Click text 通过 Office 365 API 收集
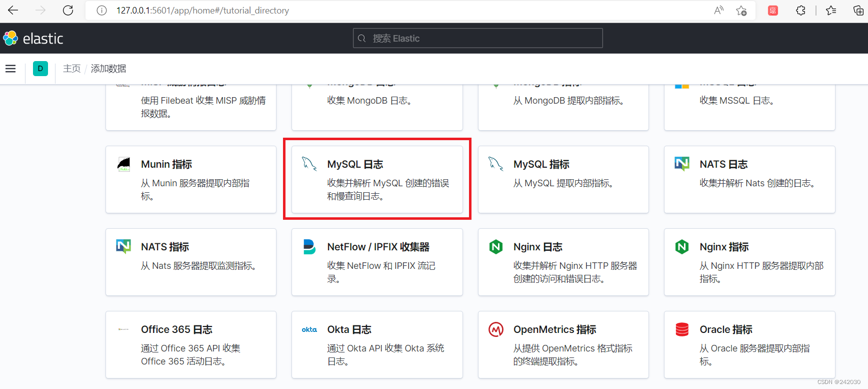868x389 pixels. (190, 348)
